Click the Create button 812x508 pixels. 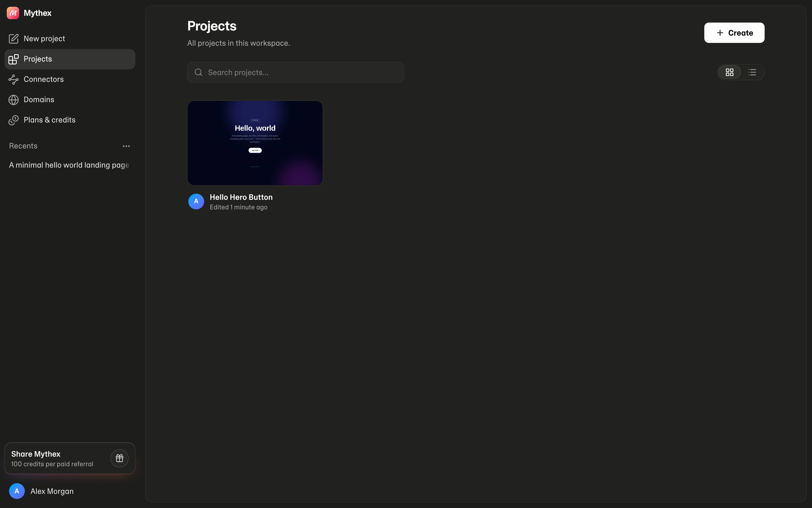click(734, 32)
